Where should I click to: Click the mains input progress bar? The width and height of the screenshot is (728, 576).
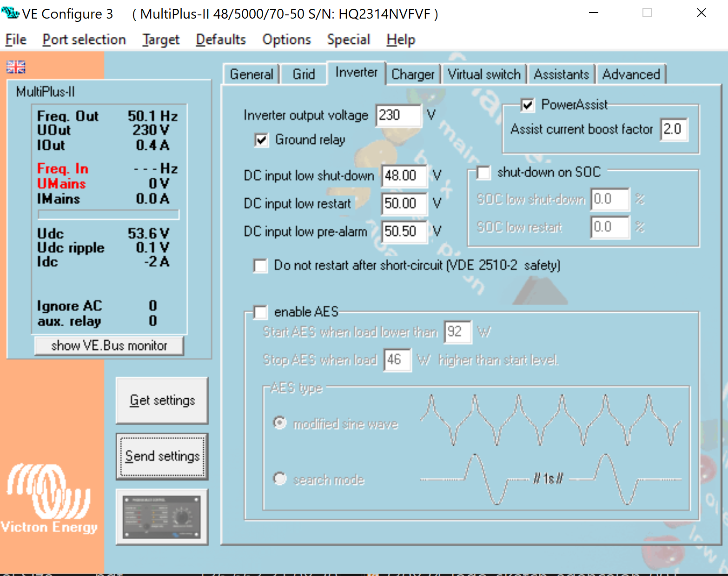click(x=108, y=214)
